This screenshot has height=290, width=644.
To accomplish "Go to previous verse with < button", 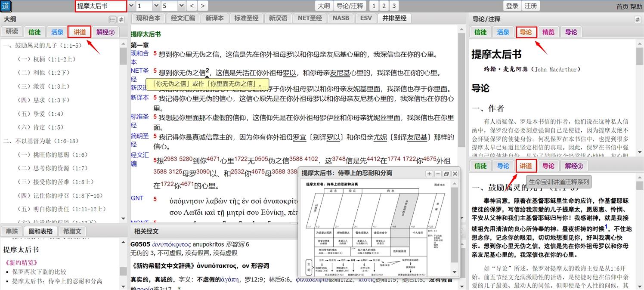I will (192, 6).
